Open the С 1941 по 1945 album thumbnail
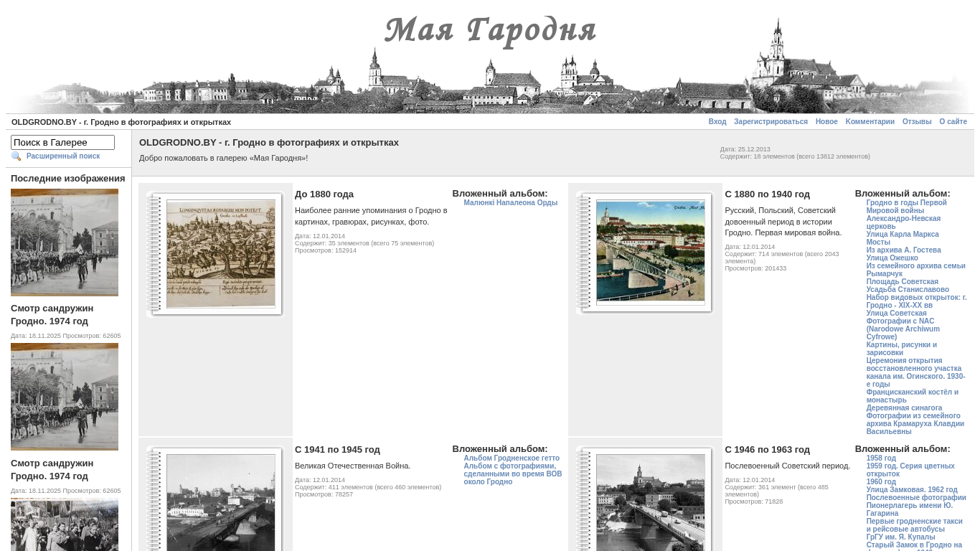This screenshot has height=551, width=980. (x=220, y=501)
